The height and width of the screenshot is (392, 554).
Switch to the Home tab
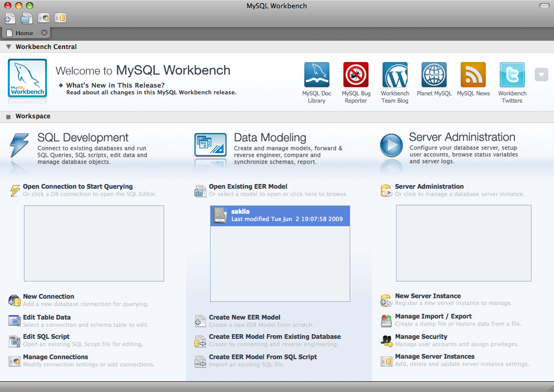pos(24,33)
